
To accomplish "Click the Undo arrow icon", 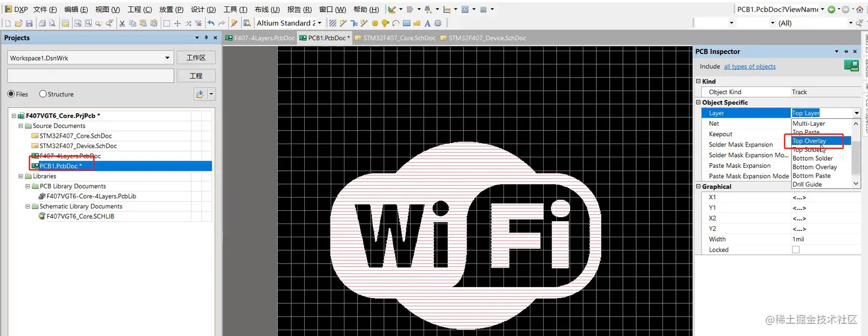I will point(211,23).
